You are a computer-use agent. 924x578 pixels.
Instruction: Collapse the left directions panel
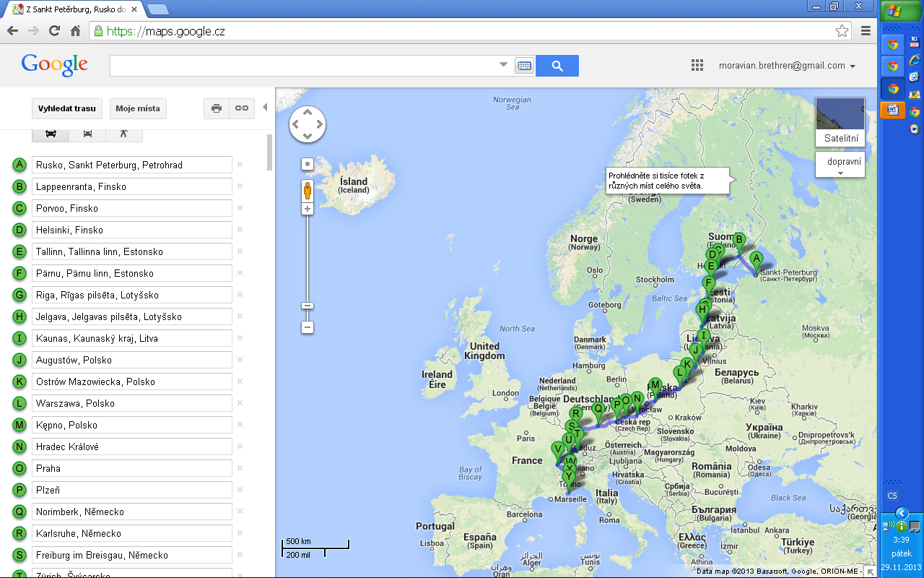265,108
